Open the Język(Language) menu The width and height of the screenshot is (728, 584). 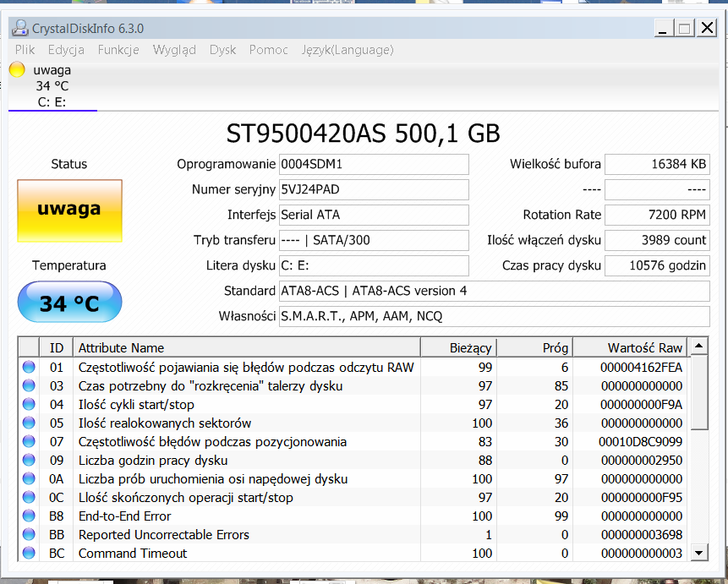pyautogui.click(x=348, y=50)
